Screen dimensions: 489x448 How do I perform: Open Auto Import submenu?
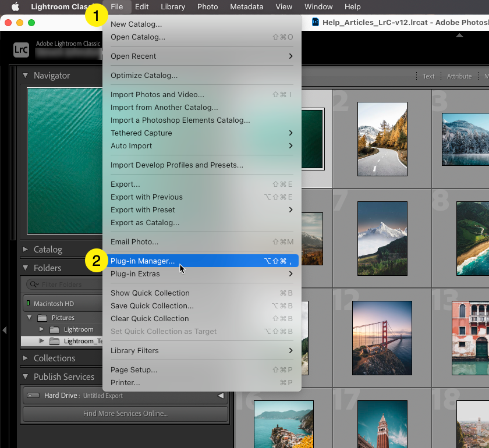[x=202, y=145]
